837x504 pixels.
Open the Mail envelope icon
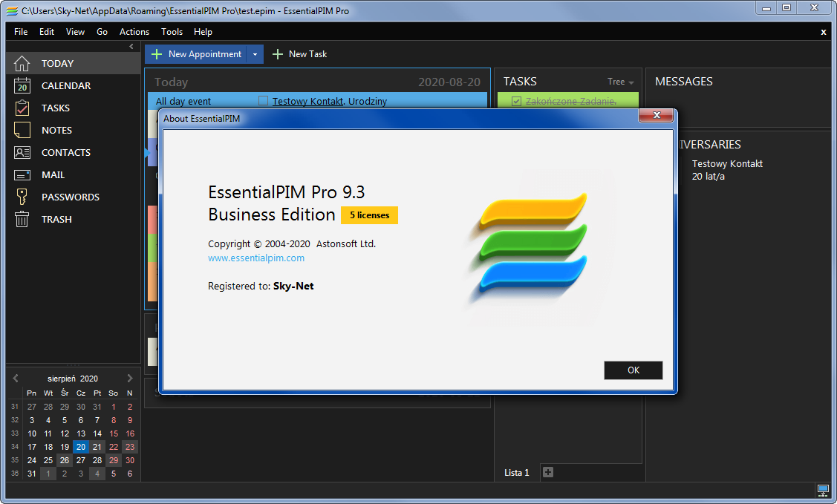click(x=22, y=175)
